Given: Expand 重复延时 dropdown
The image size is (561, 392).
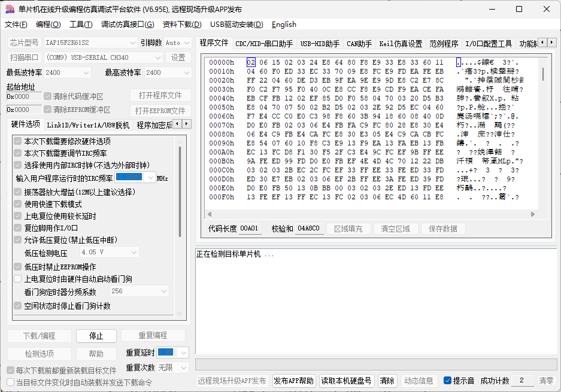Looking at the screenshot, I should click(x=184, y=353).
